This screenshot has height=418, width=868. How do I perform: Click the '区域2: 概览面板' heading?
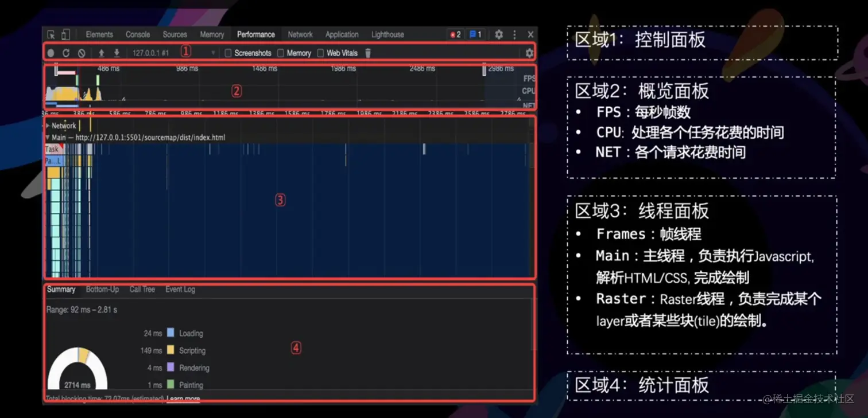point(642,91)
